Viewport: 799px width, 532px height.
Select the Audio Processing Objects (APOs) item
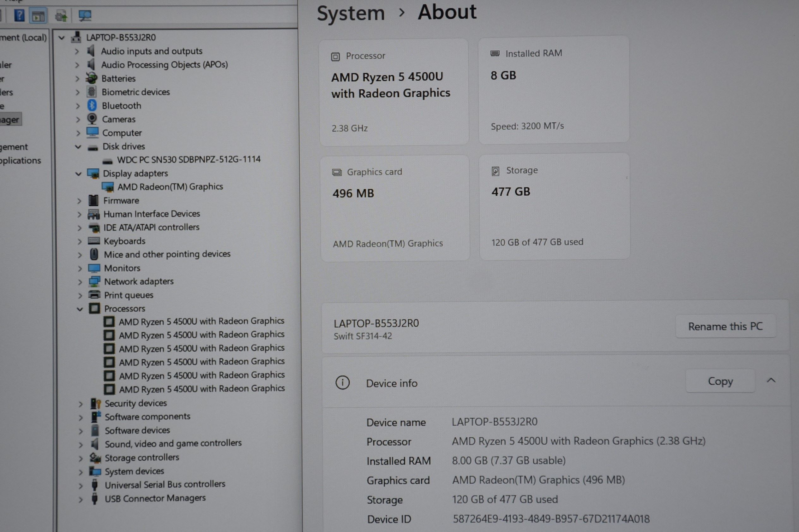pyautogui.click(x=164, y=64)
